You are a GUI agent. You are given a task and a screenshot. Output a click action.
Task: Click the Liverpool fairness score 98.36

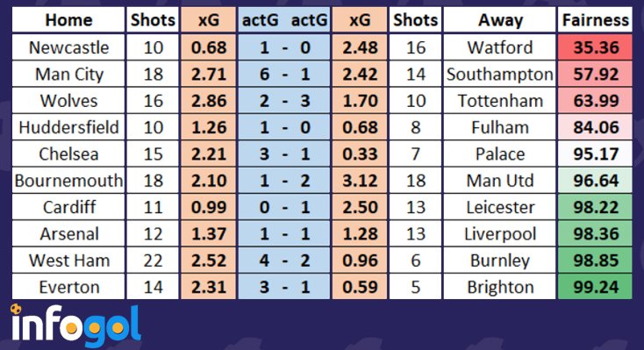(x=595, y=233)
